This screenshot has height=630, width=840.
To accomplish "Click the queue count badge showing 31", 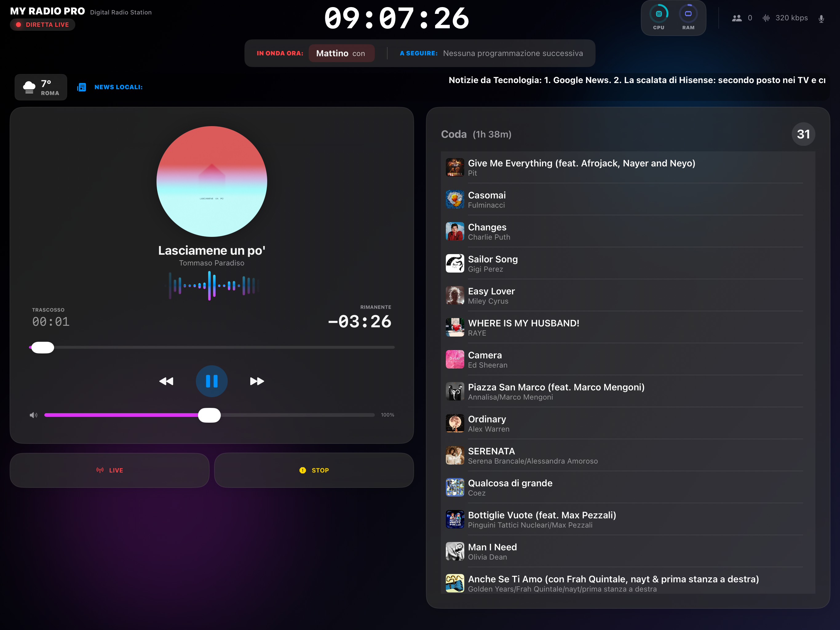I will [803, 134].
